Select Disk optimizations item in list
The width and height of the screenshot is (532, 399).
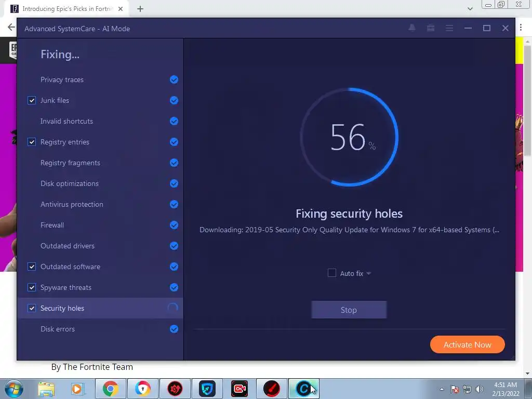click(100, 183)
